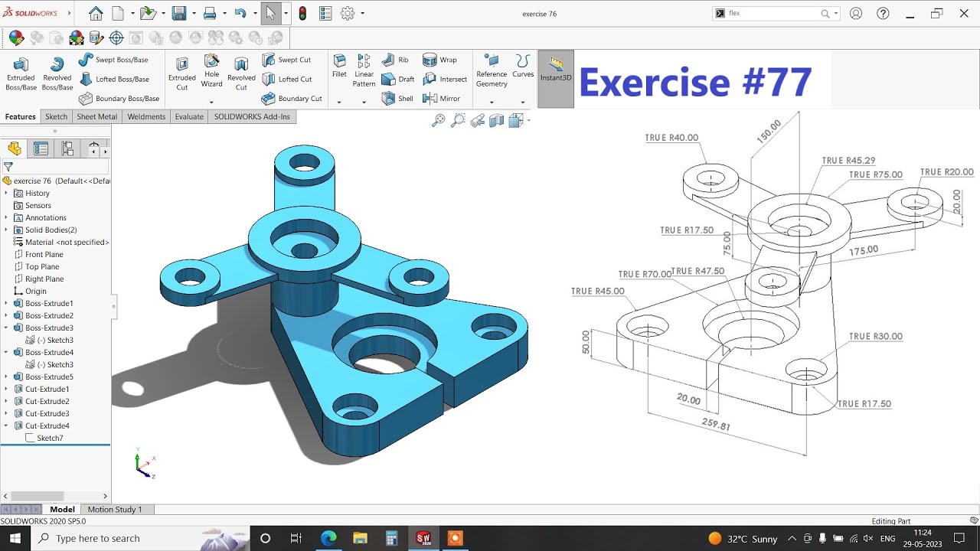Image resolution: width=980 pixels, height=551 pixels.
Task: Apply the Draft feature
Action: coord(398,79)
